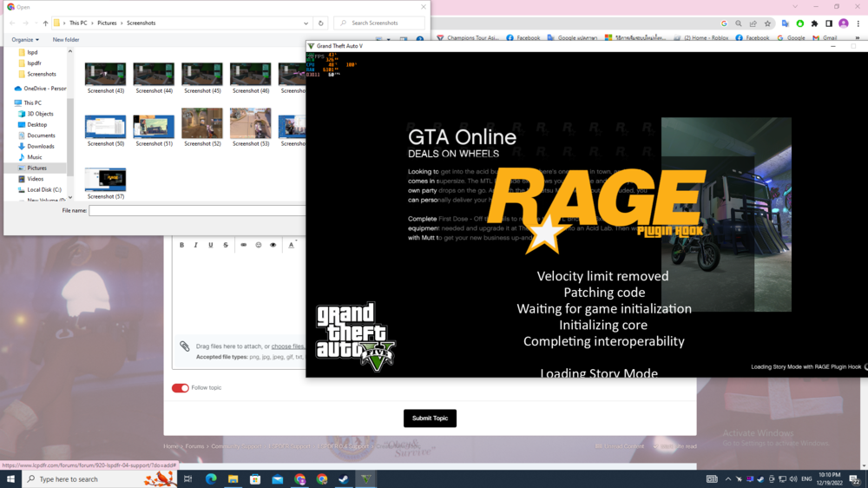Select the Screenshot (52) thumbnail
The height and width of the screenshot is (488, 868).
click(202, 127)
